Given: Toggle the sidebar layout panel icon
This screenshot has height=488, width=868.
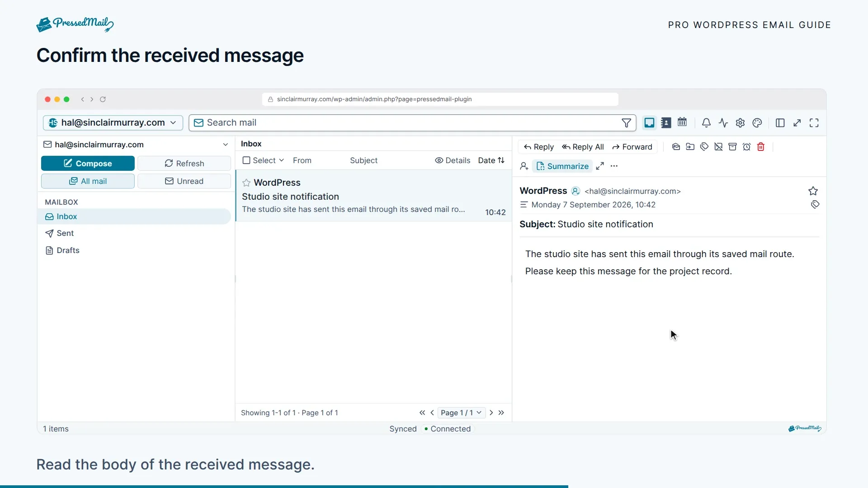Looking at the screenshot, I should (780, 123).
